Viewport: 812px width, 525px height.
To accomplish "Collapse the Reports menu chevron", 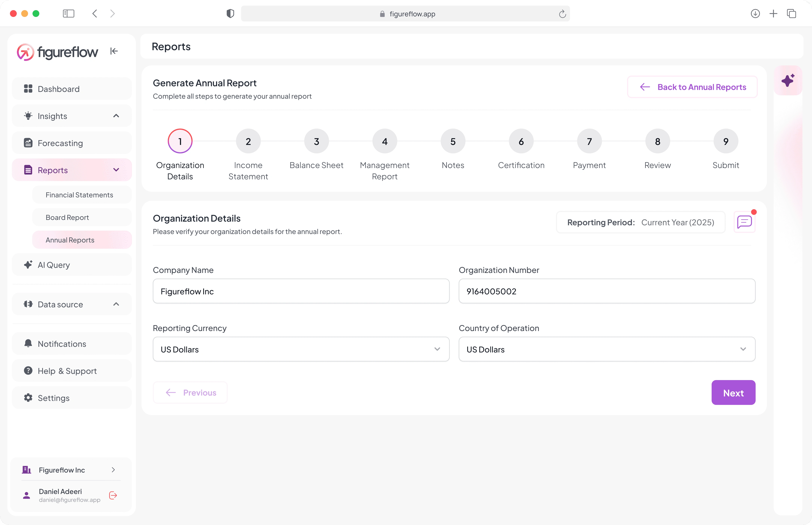I will tap(116, 170).
